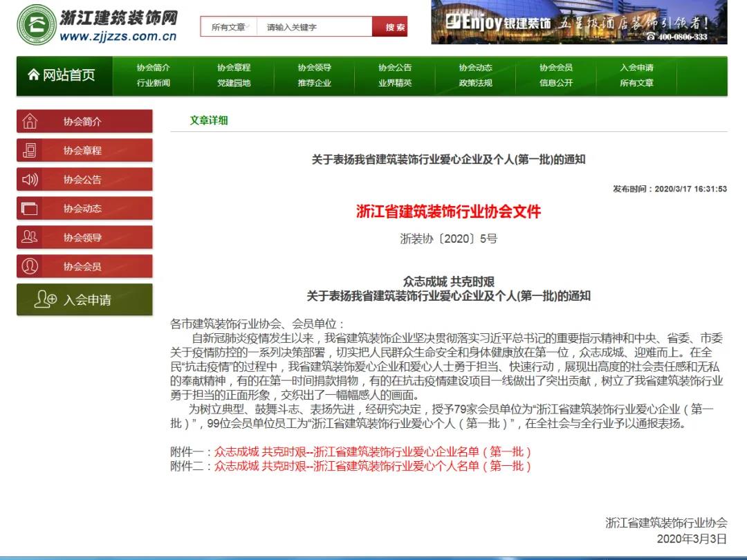Click the document icon beside 协会章程
This screenshot has height=560, width=747.
tap(29, 150)
